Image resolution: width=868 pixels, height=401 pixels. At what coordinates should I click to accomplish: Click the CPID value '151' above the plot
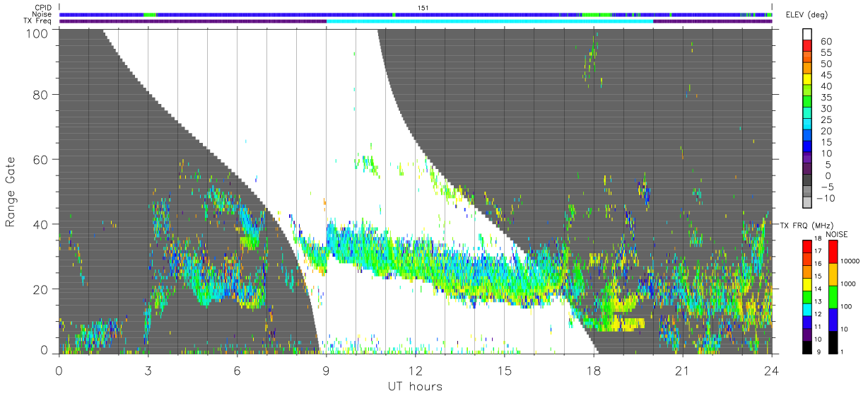point(423,7)
